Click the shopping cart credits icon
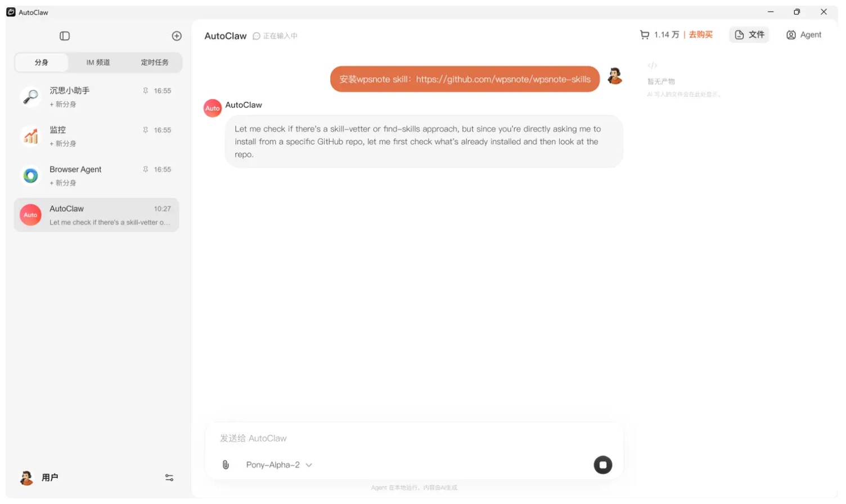Viewport: 846px width, 504px height. coord(645,35)
